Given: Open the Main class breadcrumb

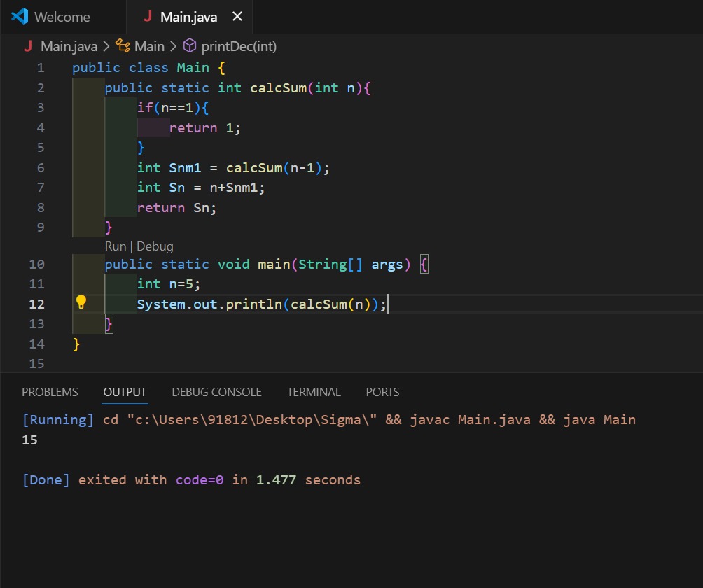Looking at the screenshot, I should coord(149,46).
